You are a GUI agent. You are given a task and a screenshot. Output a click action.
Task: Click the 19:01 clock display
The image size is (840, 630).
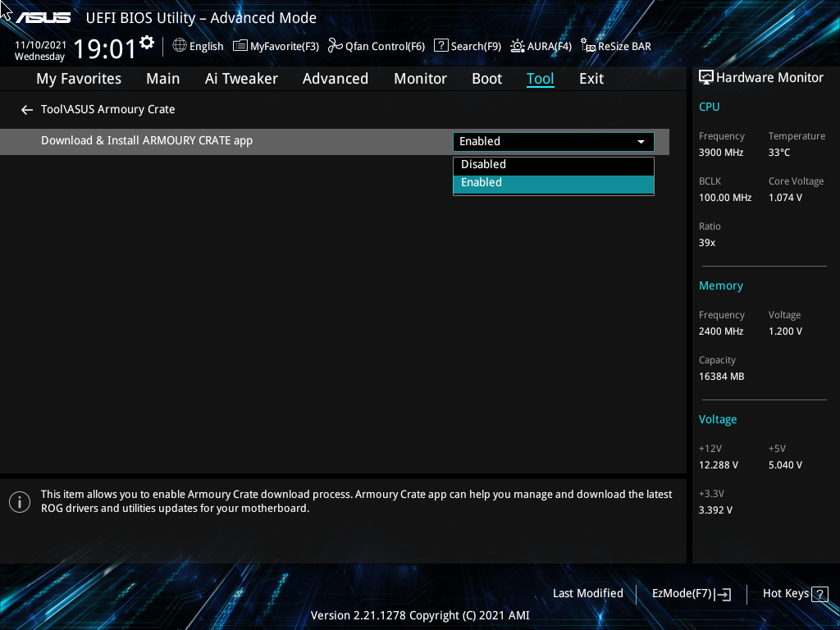coord(105,49)
